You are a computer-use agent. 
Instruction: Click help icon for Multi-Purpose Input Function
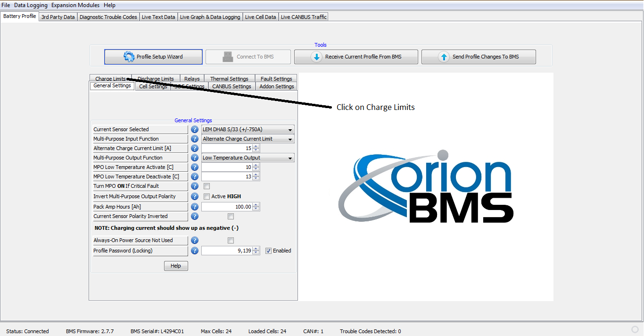(195, 139)
